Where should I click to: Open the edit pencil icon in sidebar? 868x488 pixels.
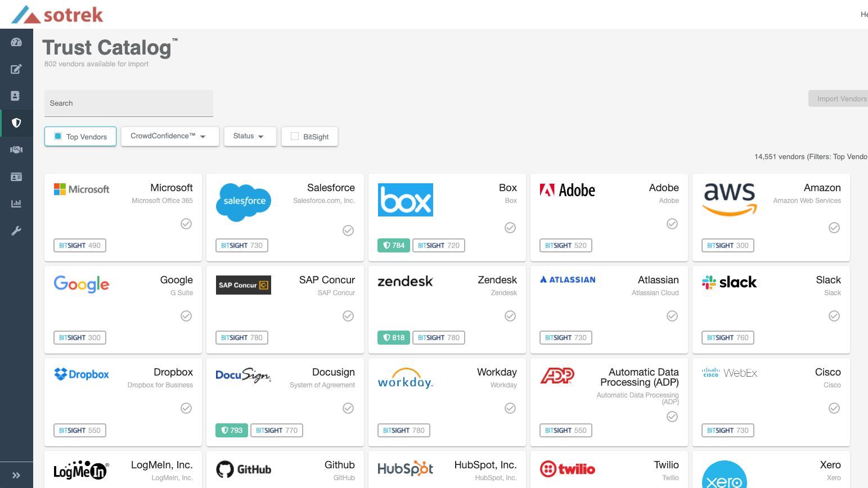[16, 69]
